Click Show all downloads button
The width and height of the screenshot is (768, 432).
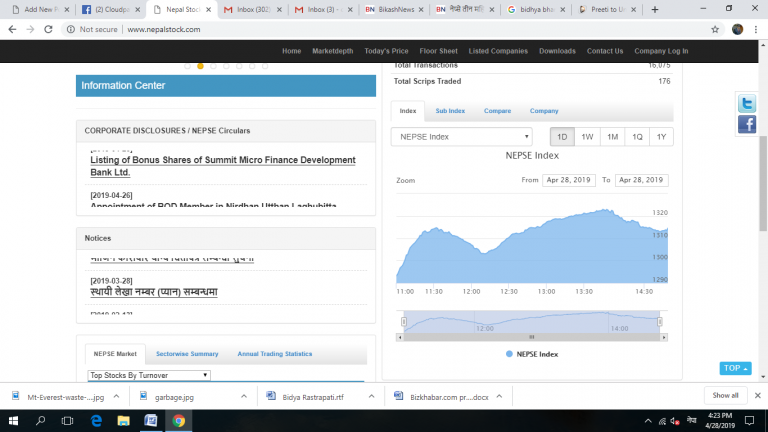(x=725, y=395)
